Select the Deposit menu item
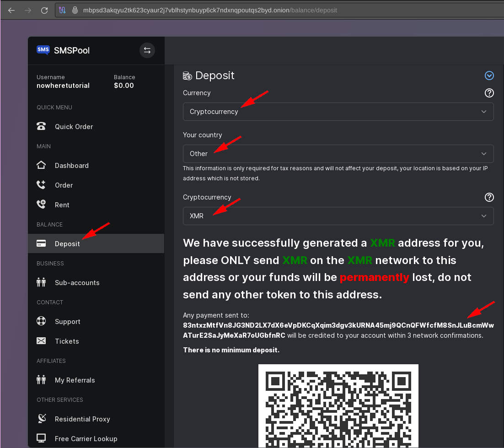Image resolution: width=504 pixels, height=448 pixels. (96, 243)
